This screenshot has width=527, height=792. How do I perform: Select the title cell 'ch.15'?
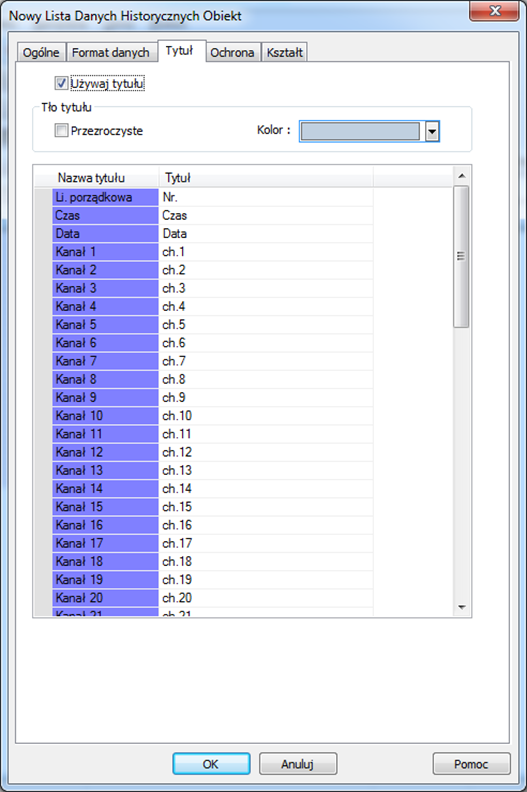[x=266, y=506]
